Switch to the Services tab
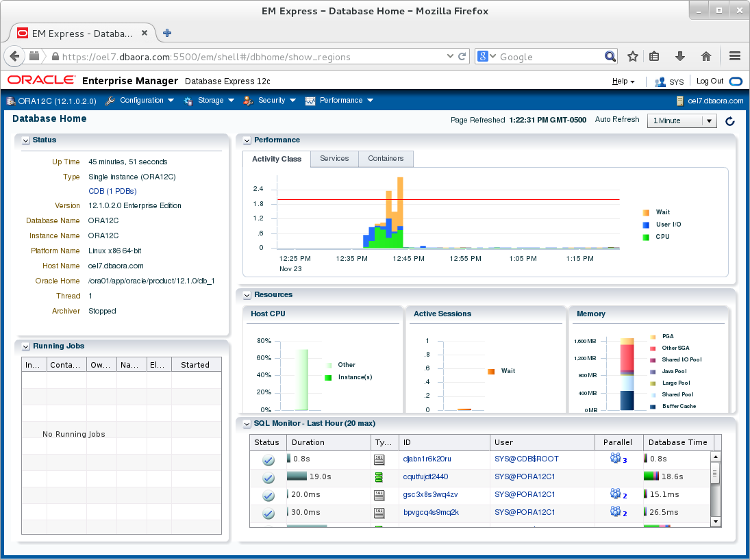The width and height of the screenshot is (750, 560). click(334, 158)
